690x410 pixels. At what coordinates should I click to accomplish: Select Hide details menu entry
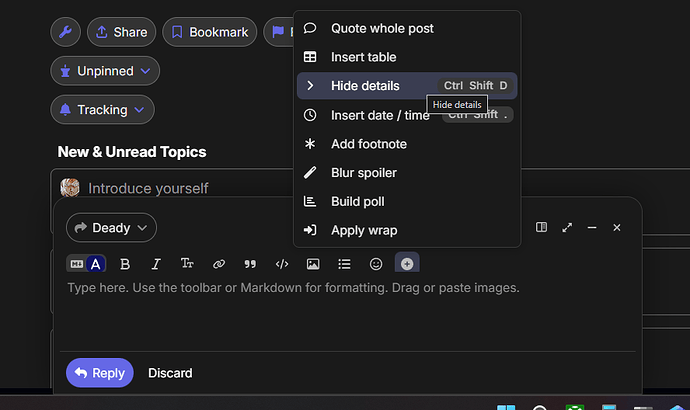pos(407,86)
